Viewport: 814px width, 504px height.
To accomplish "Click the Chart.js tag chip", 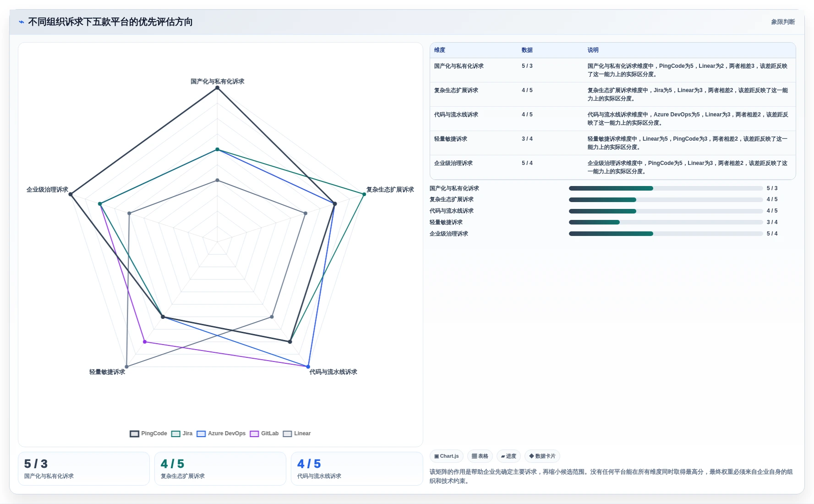I will [447, 456].
